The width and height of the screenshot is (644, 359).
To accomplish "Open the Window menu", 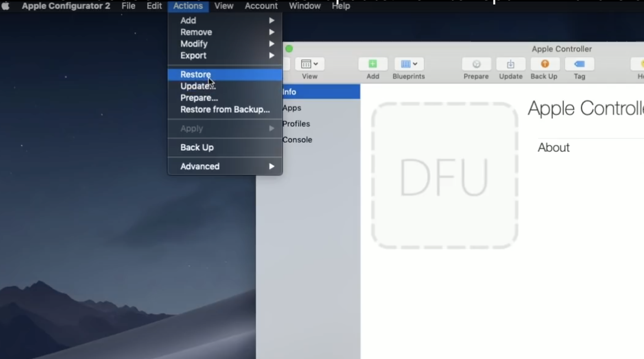I will click(304, 6).
